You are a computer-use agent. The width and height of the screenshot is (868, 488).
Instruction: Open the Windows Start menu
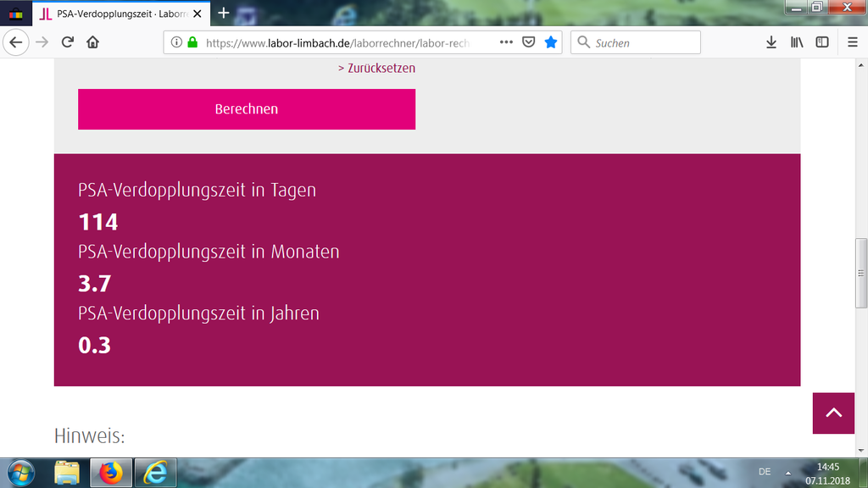point(21,473)
